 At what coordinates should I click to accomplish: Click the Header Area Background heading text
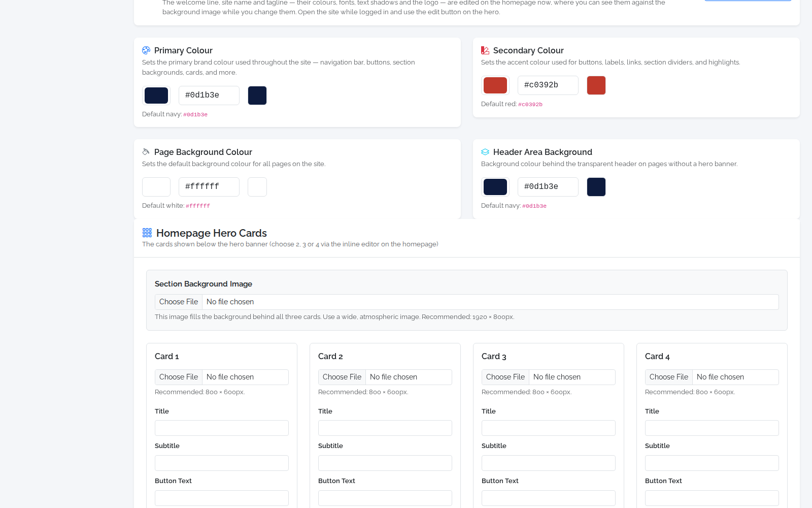(x=543, y=152)
